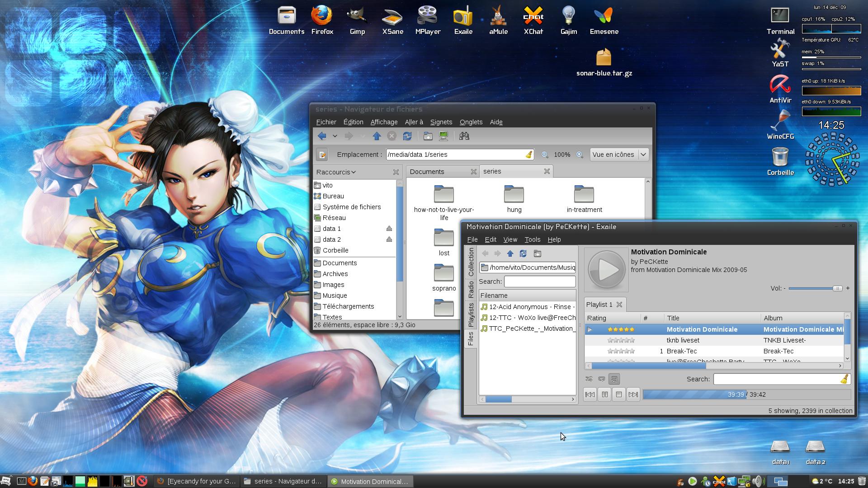Sort playlist by the Title column header
The width and height of the screenshot is (868, 488).
pos(712,318)
